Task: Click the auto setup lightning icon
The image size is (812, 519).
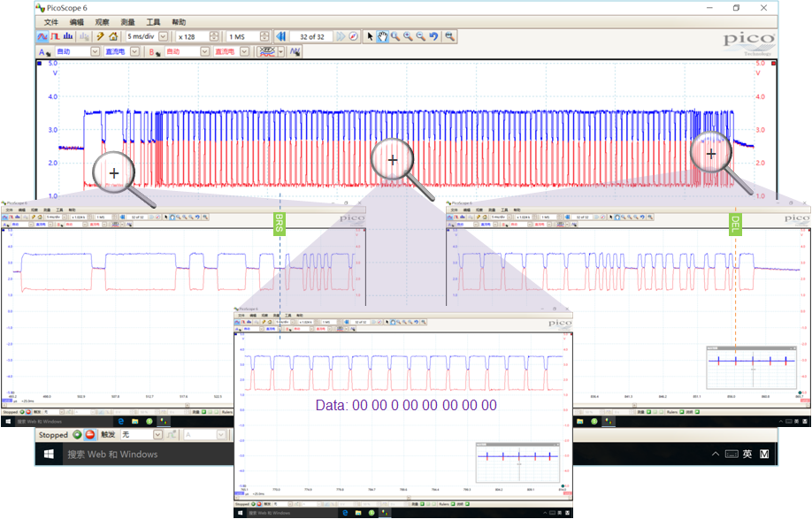Action: coord(100,37)
